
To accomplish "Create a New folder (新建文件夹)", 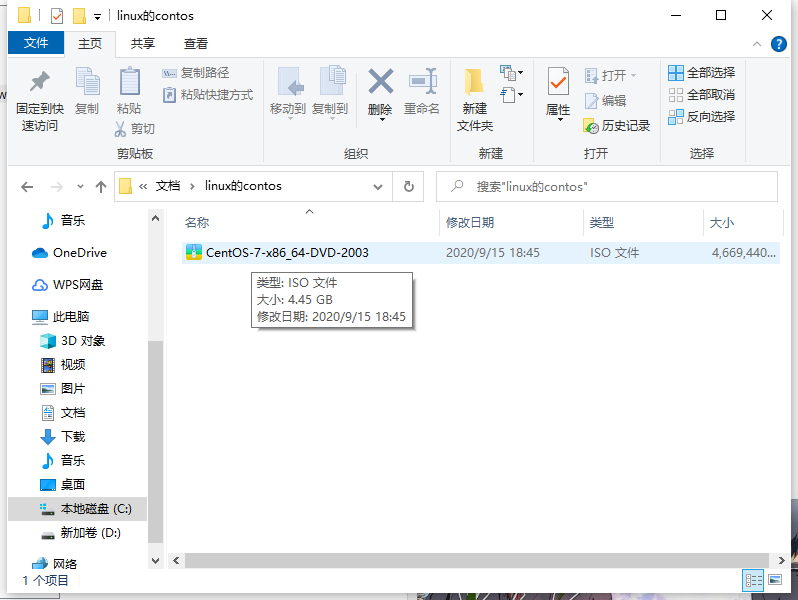I will [x=474, y=99].
